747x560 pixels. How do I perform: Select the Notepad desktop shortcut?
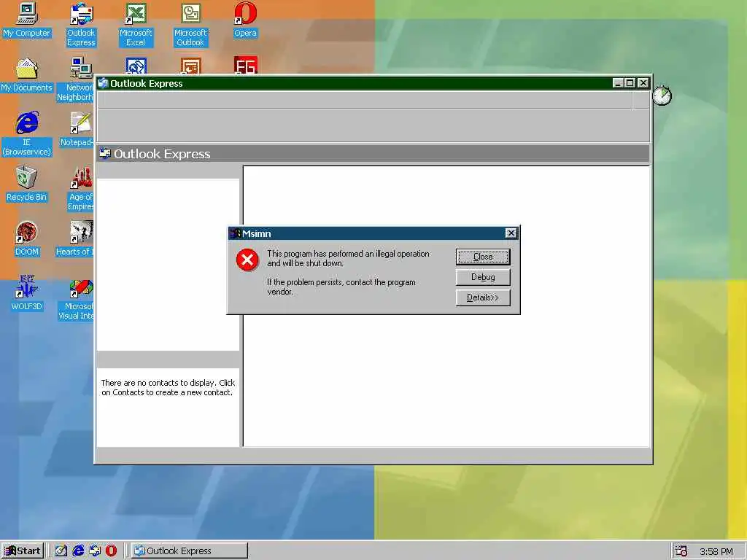point(77,129)
